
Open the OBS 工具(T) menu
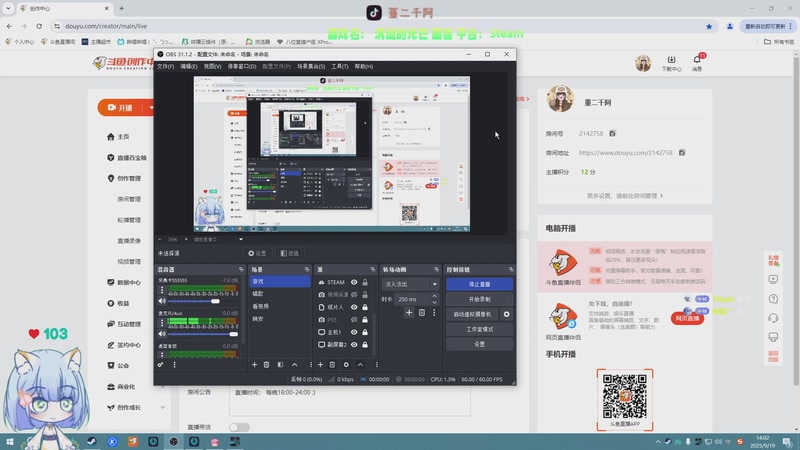[340, 66]
